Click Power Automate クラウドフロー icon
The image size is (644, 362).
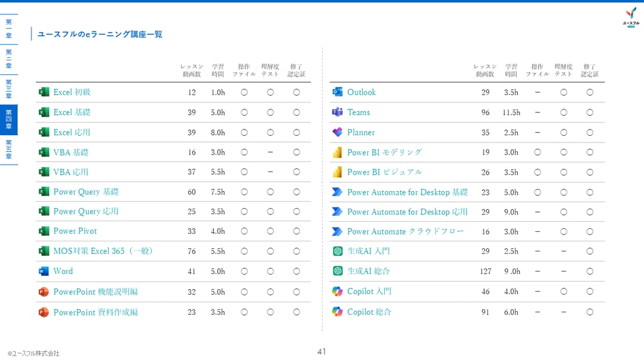(x=337, y=231)
